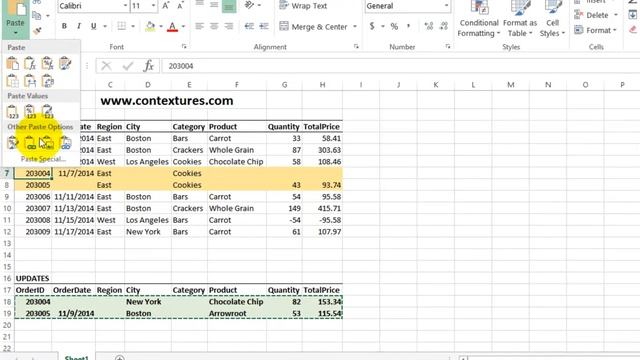This screenshot has height=360, width=640.
Task: Center text horizontally
Action: point(214,27)
